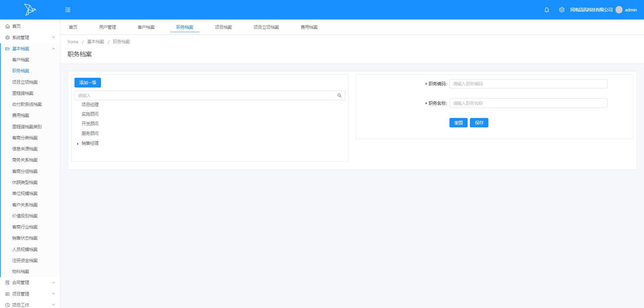Open 里程碑档案类别 in the sidebar
Viewport: 644px width, 308px height.
pyautogui.click(x=27, y=127)
